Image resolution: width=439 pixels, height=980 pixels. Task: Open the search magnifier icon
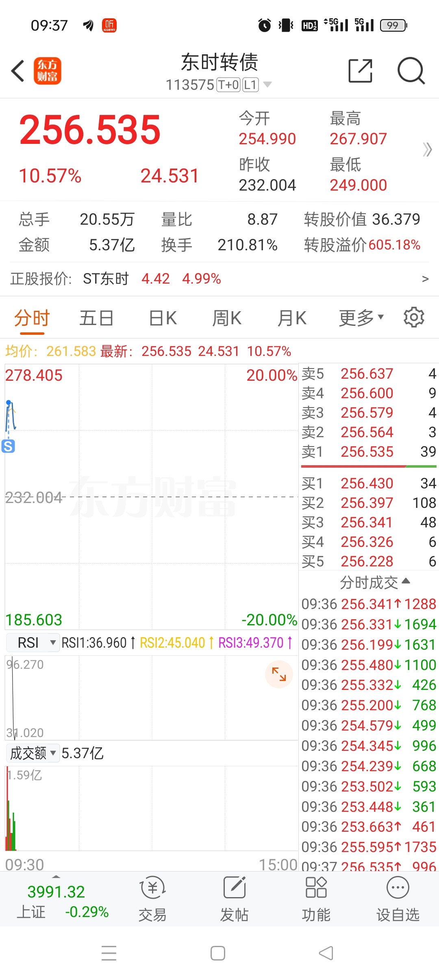(x=411, y=71)
